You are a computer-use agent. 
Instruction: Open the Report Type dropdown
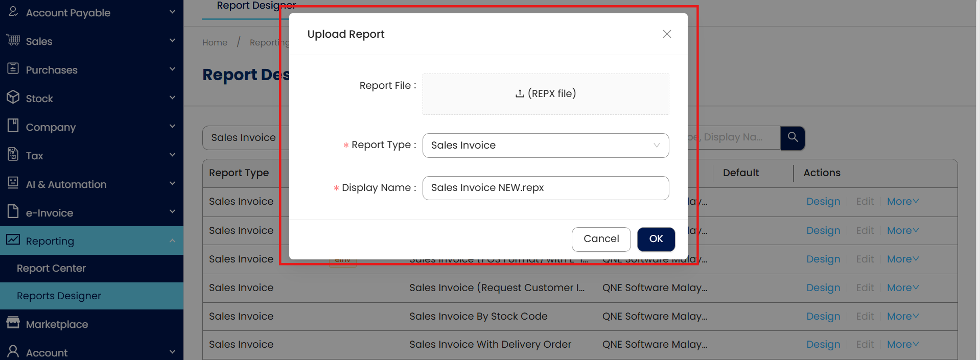click(x=545, y=146)
